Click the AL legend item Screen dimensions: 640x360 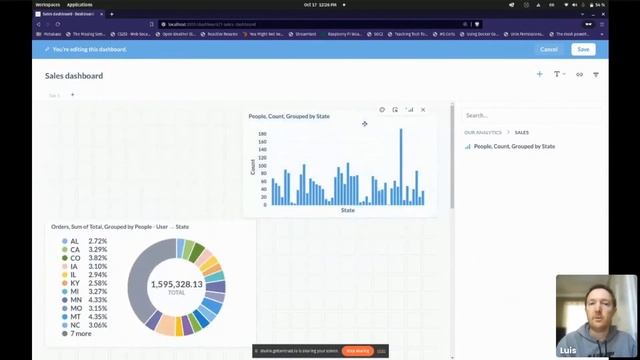[x=84, y=241]
